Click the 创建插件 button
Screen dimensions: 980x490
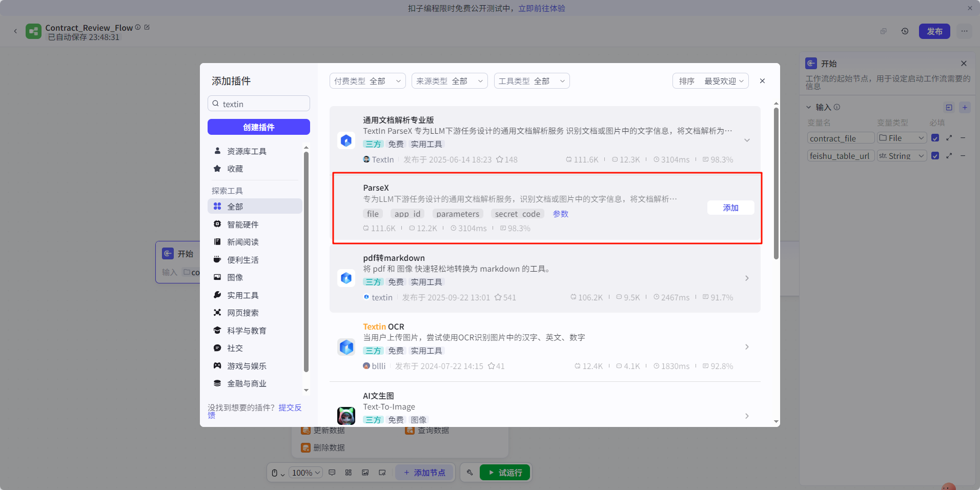[x=258, y=127]
